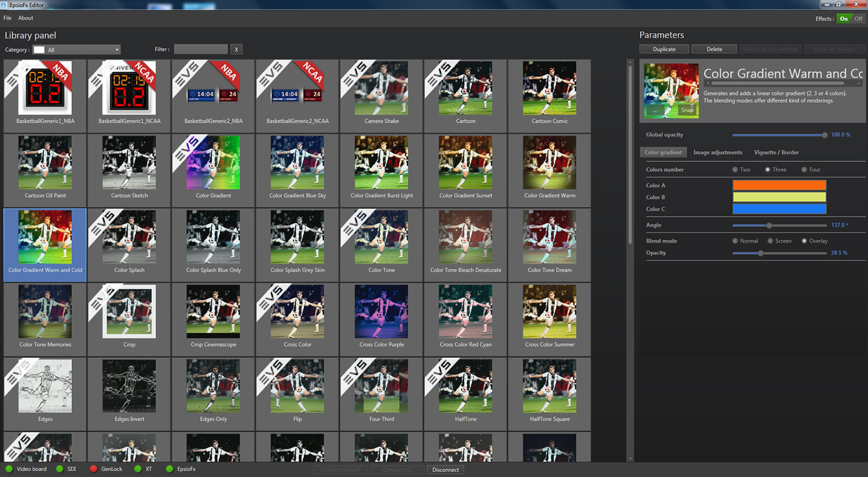Select the Color Gradient effect tile
Image resolution: width=868 pixels, height=477 pixels.
click(214, 171)
